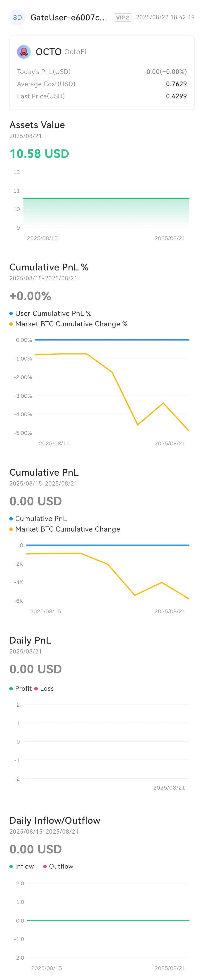Click the green inflow zero line

pyautogui.click(x=108, y=920)
